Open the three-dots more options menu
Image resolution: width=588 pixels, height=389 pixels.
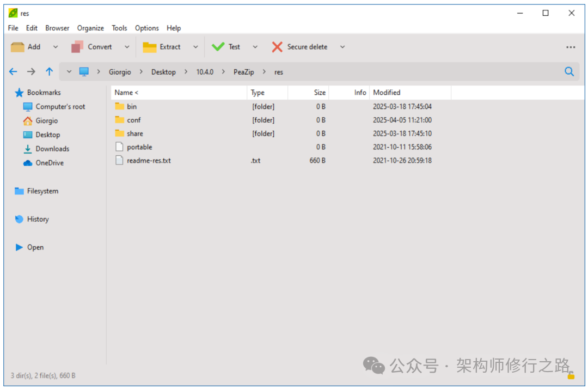pos(571,47)
